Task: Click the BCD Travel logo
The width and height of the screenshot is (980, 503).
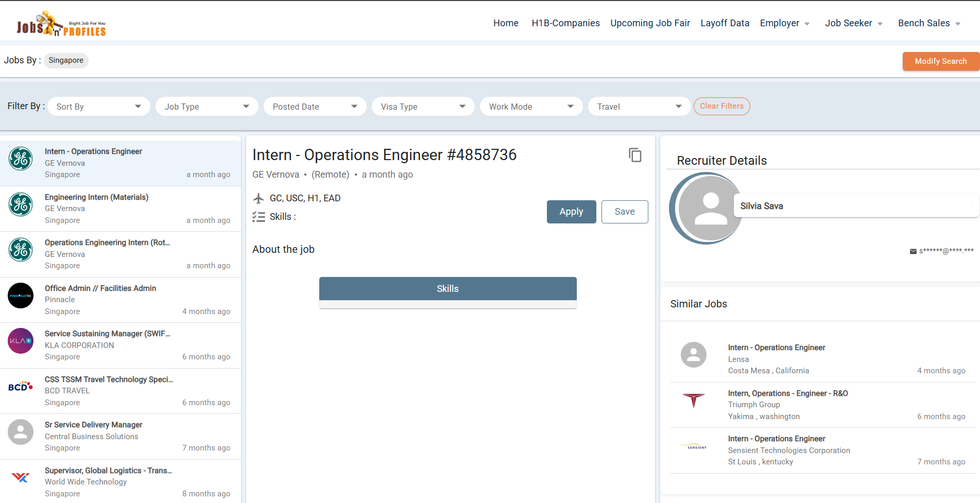Action: point(21,387)
